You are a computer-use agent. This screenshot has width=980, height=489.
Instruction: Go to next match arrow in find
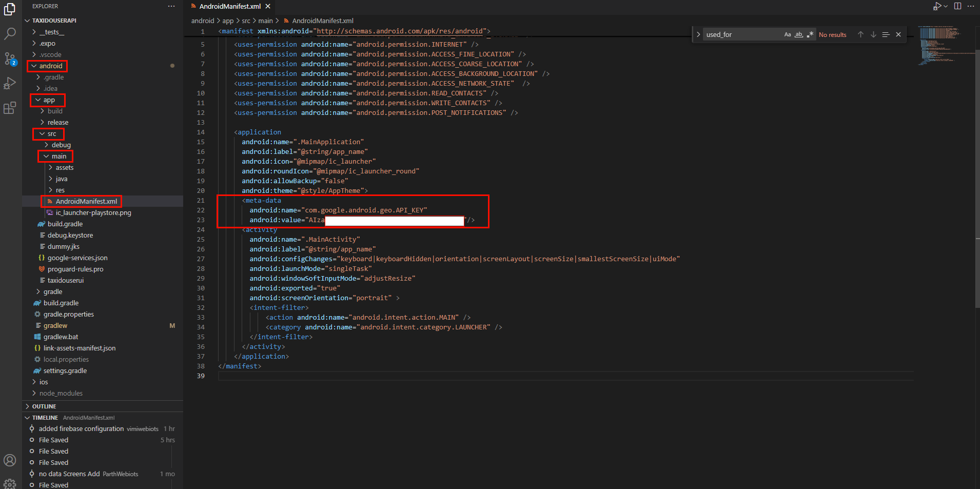(873, 34)
